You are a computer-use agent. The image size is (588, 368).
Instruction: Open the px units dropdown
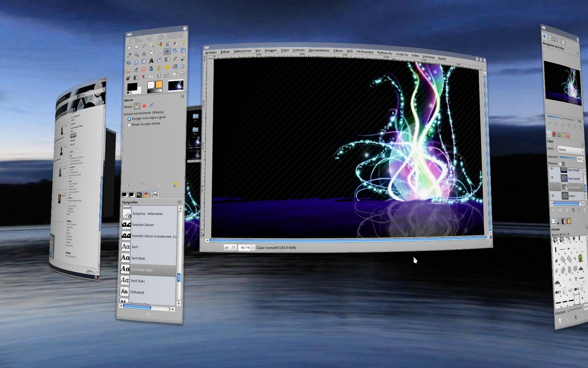tap(230, 247)
